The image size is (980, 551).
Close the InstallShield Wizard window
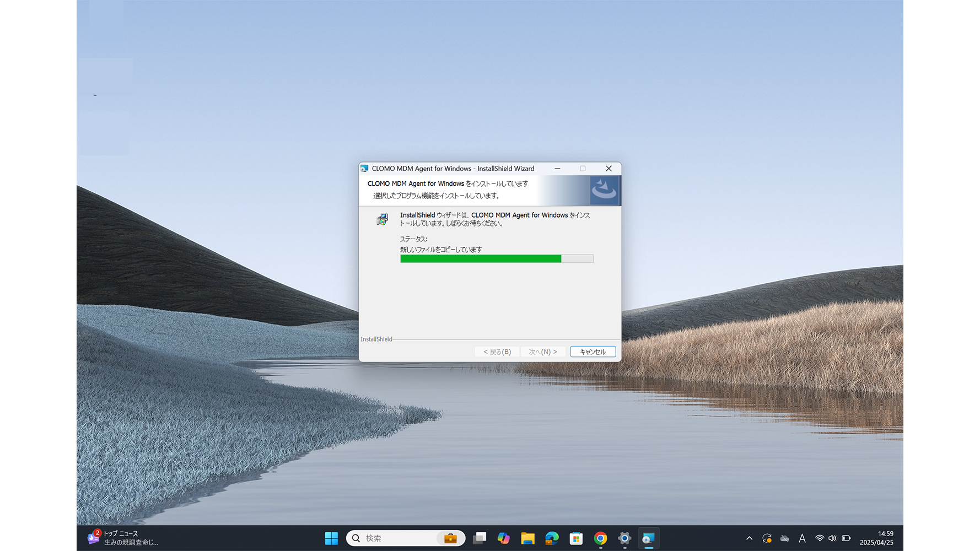click(x=609, y=169)
